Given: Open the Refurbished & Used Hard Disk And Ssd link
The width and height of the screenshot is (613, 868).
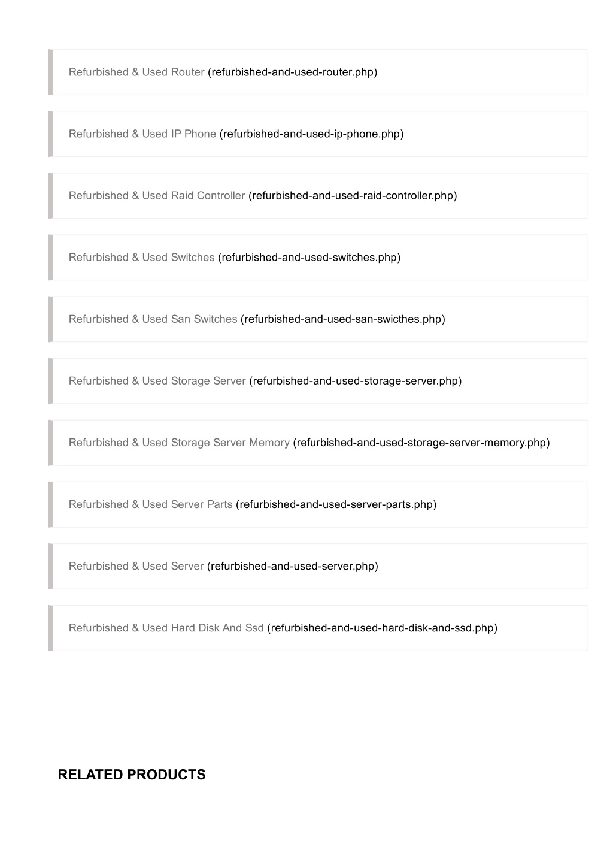Looking at the screenshot, I should [x=166, y=628].
